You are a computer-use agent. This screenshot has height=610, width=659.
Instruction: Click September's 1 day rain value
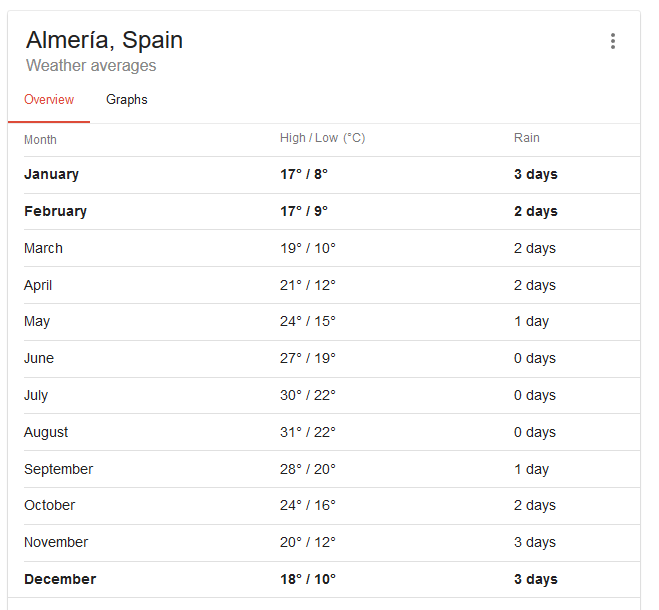click(x=531, y=469)
